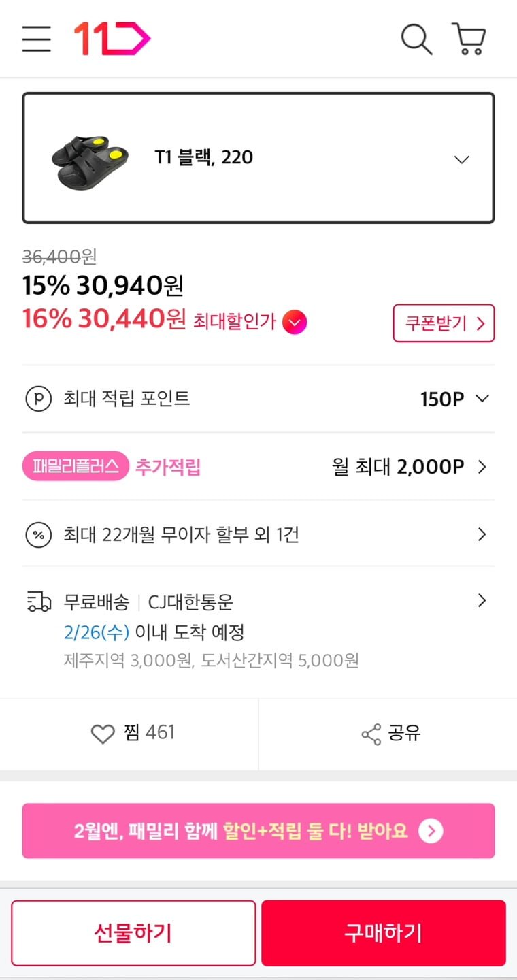Tap the percent installment icon

pos(38,535)
